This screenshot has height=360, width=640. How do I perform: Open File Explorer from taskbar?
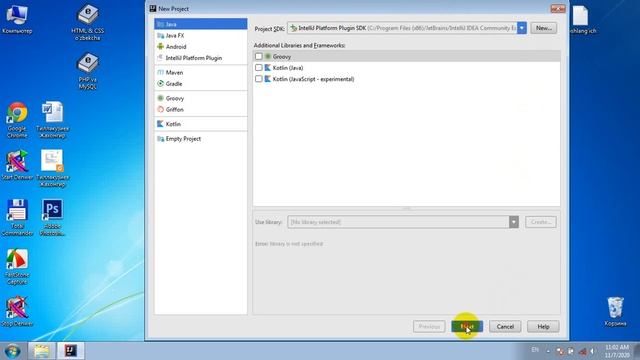point(41,351)
